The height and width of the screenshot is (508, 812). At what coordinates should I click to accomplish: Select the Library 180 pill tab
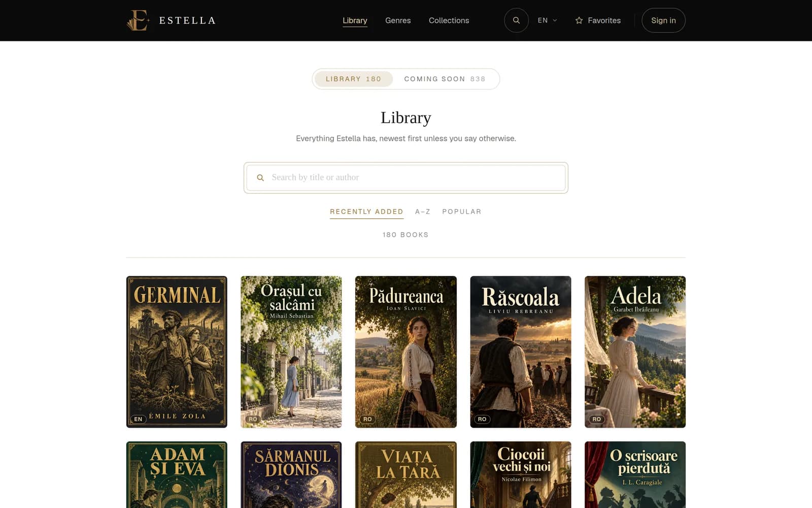point(354,79)
